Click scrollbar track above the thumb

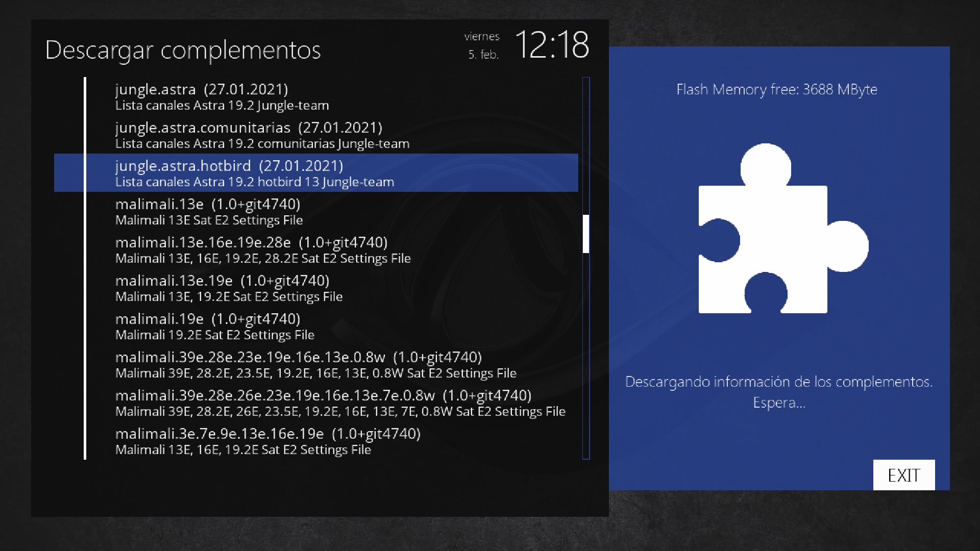coord(585,145)
